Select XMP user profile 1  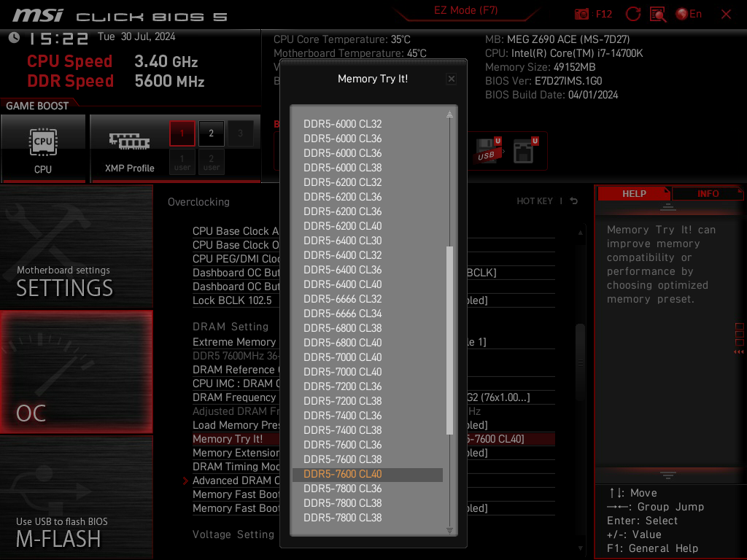point(182,162)
